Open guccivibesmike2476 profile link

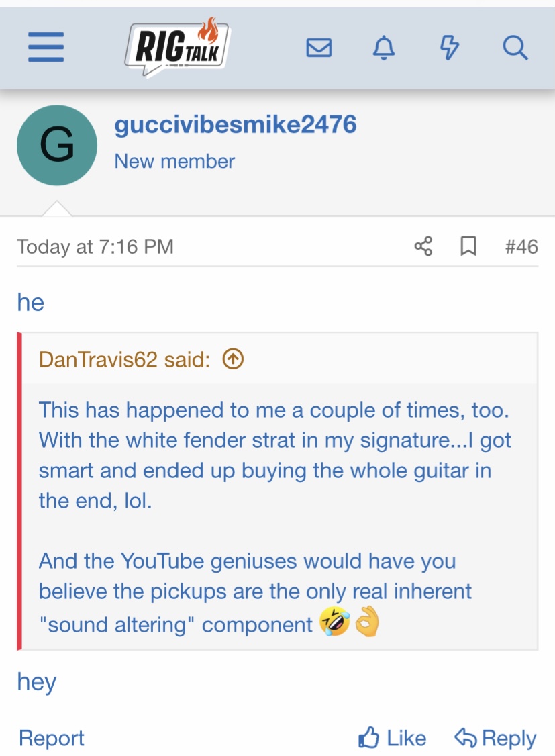[236, 124]
